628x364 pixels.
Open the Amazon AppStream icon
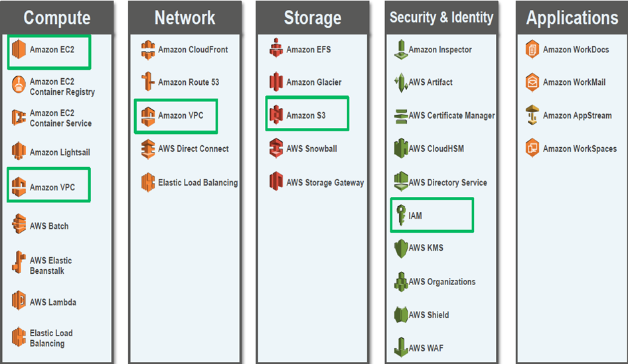(x=532, y=115)
